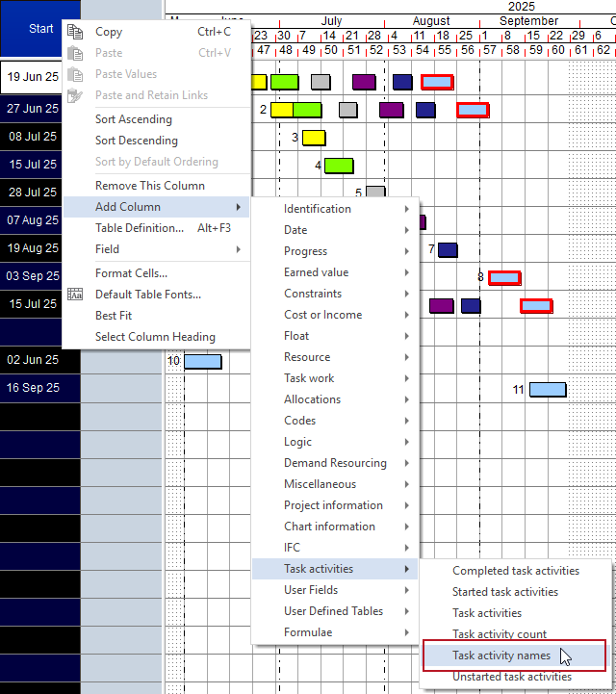Open User Fields submenu
616x694 pixels.
tap(335, 590)
